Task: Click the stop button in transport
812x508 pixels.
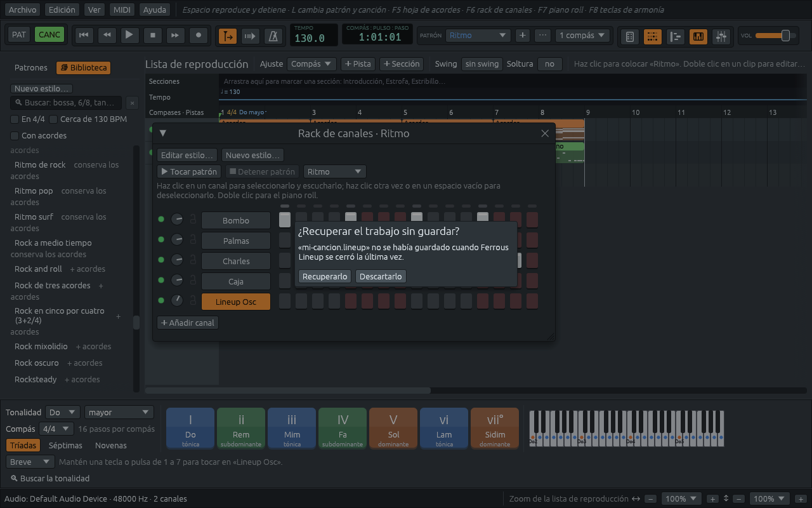Action: pos(152,36)
